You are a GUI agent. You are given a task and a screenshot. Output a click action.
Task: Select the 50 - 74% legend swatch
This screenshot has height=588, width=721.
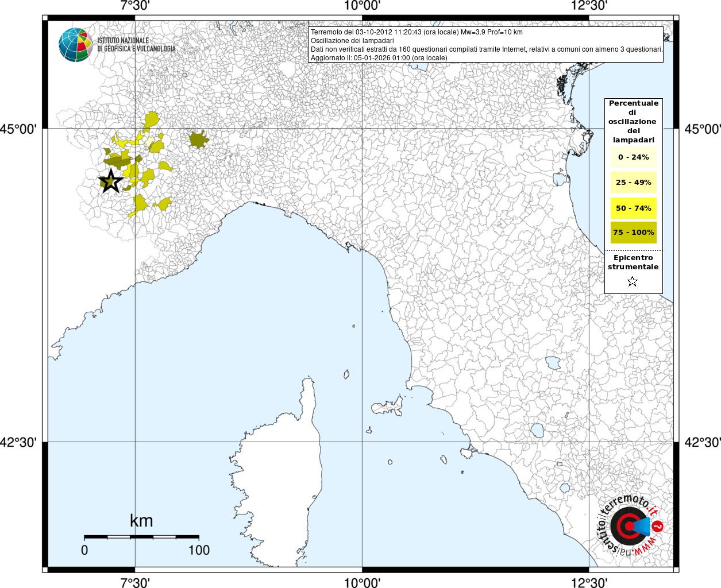pyautogui.click(x=633, y=208)
